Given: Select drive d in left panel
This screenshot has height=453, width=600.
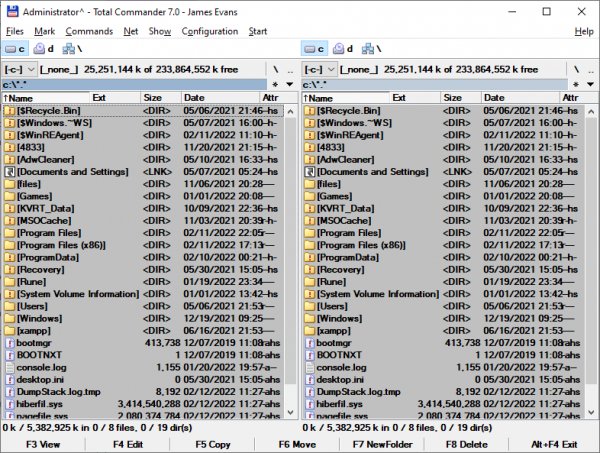Looking at the screenshot, I should tap(43, 49).
